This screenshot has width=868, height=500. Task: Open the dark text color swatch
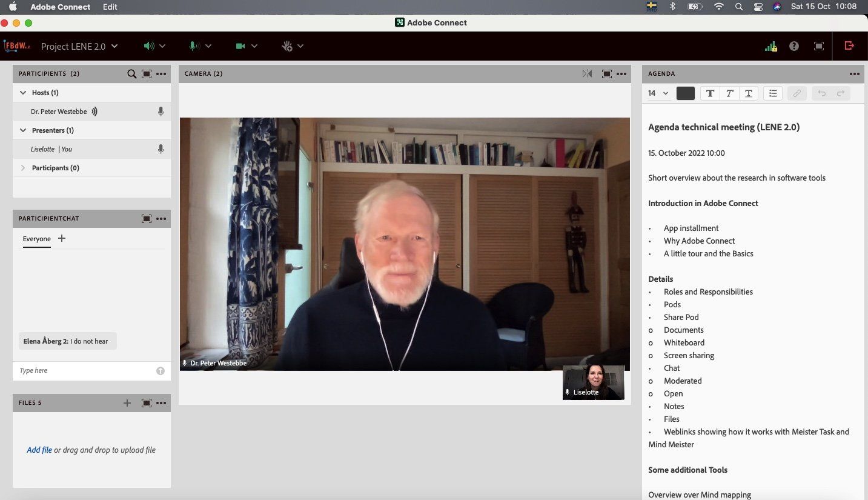(686, 93)
